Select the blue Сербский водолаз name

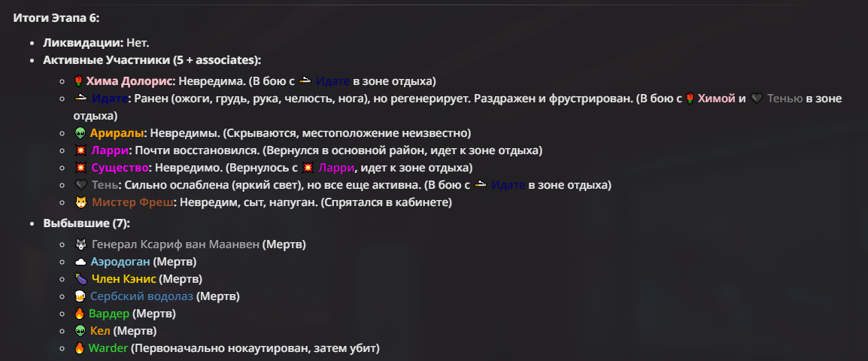click(141, 296)
